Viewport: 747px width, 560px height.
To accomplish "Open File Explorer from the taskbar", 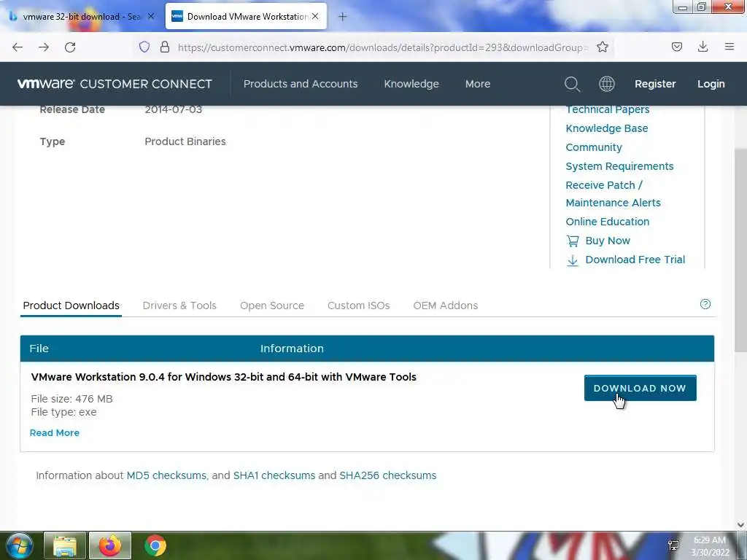I will click(x=65, y=545).
